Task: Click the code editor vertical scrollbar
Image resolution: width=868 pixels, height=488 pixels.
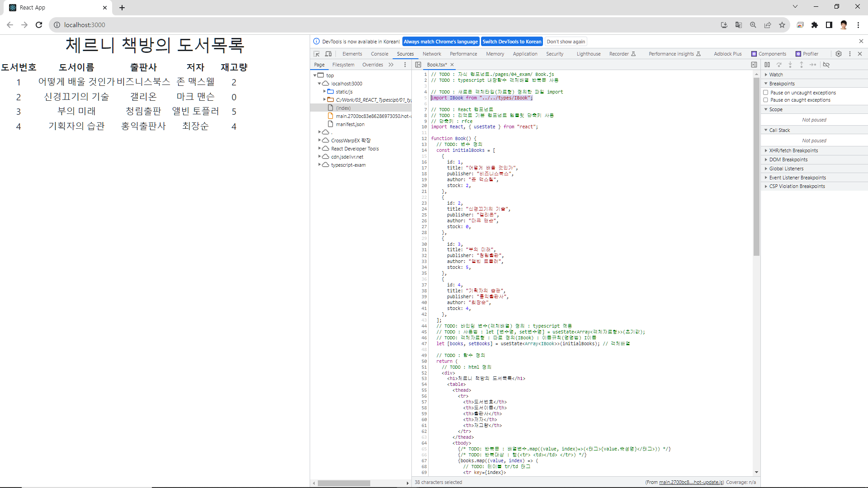Action: click(756, 167)
